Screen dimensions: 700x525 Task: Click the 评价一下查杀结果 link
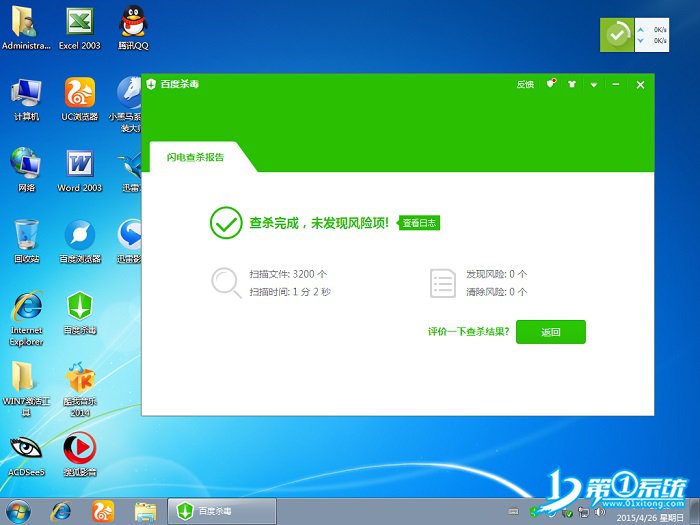coord(468,331)
